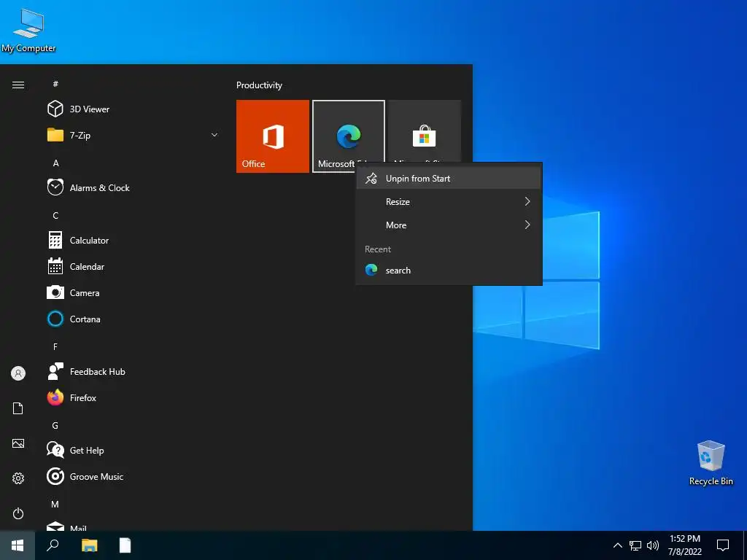Screen dimensions: 747x560
Task: Click the '#' letter header
Action: 55,84
